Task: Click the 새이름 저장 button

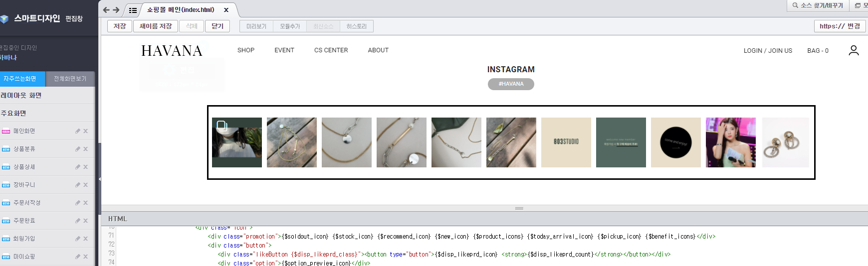Action: 156,26
